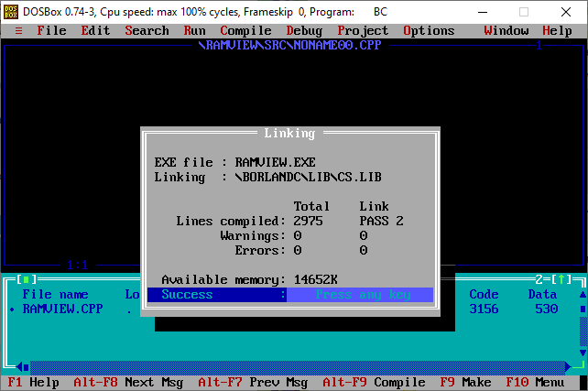Click the horizontal scrollbar right arrow

[568, 366]
